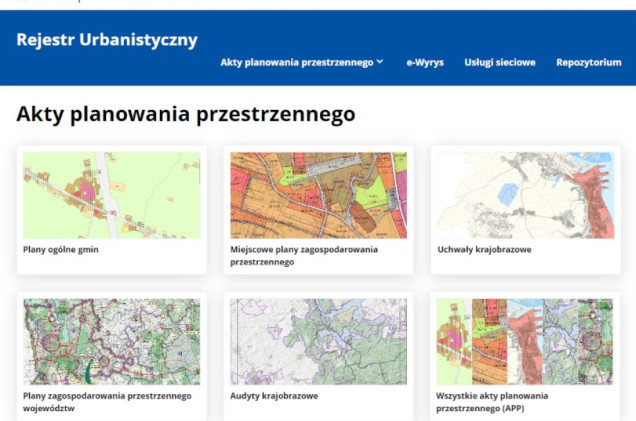Click the Akty planowania przestrzennego page heading
The width and height of the screenshot is (636, 421).
tap(186, 114)
